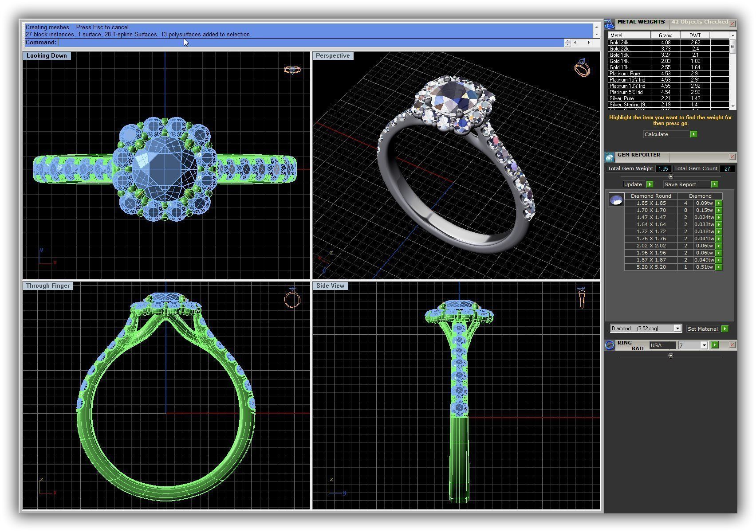Collapse the Gem Reporter panel arrow handle
Image resolution: width=756 pixels, height=532 pixels.
click(670, 176)
